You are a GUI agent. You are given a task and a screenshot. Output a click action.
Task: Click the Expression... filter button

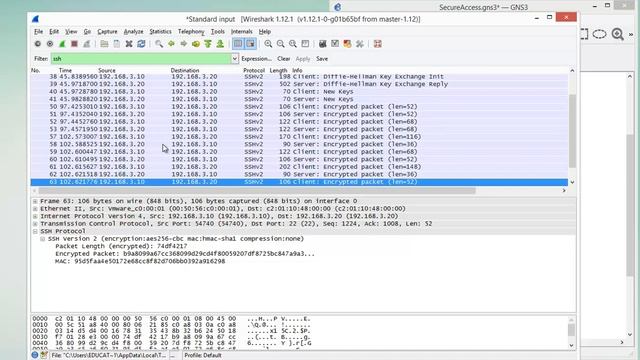pos(256,59)
